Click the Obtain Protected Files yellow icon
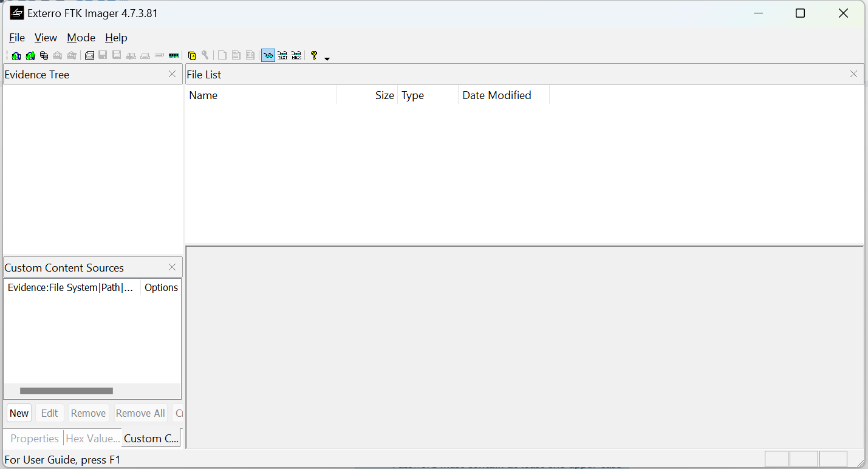Image resolution: width=868 pixels, height=469 pixels. click(x=192, y=56)
